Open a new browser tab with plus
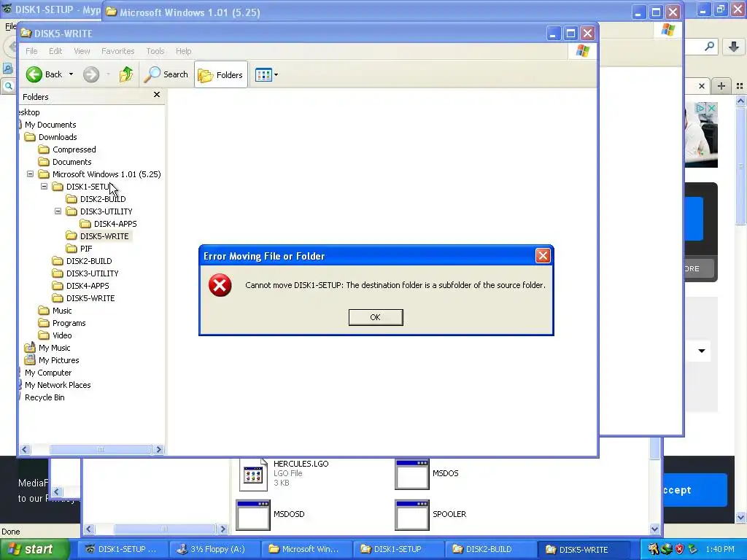The height and width of the screenshot is (560, 747). point(721,86)
